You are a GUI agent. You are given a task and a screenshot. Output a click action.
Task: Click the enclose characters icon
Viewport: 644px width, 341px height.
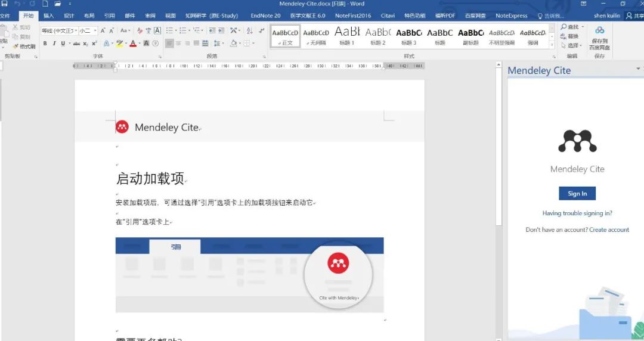point(156,44)
